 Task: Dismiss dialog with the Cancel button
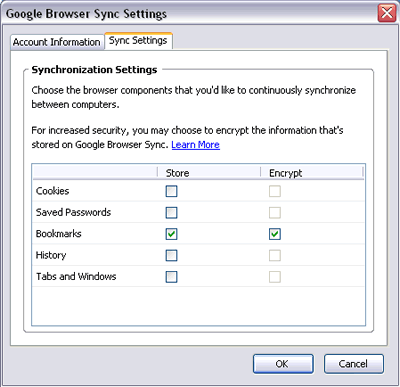354,364
